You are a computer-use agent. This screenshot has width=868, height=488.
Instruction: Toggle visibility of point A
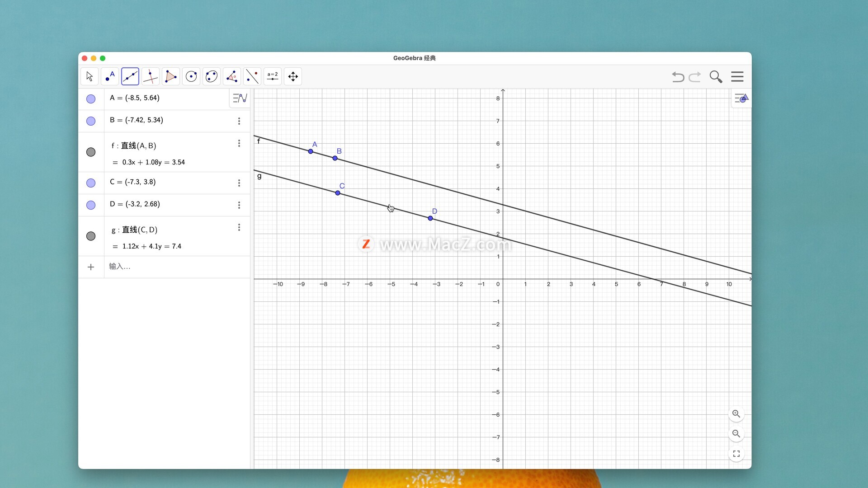coord(91,99)
